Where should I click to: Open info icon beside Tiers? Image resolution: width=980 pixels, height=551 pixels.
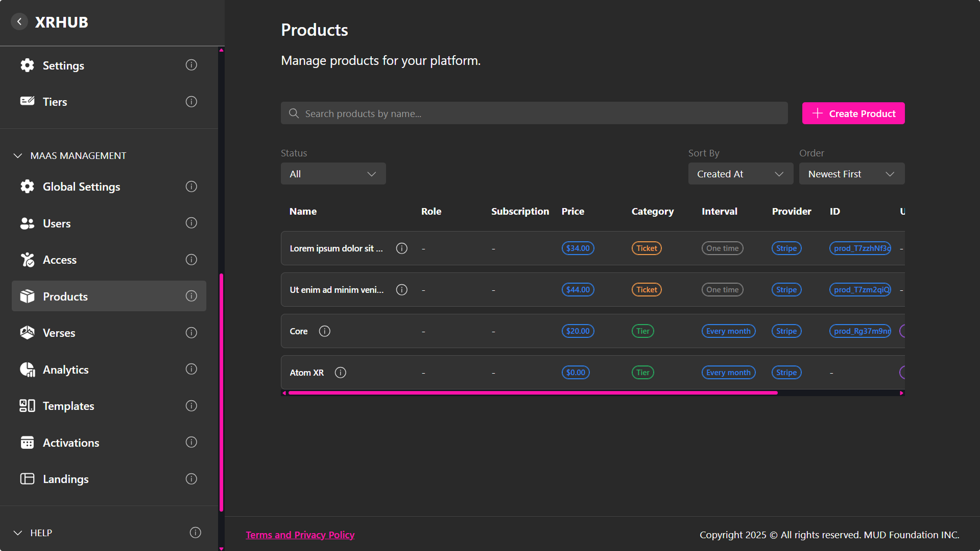[191, 102]
